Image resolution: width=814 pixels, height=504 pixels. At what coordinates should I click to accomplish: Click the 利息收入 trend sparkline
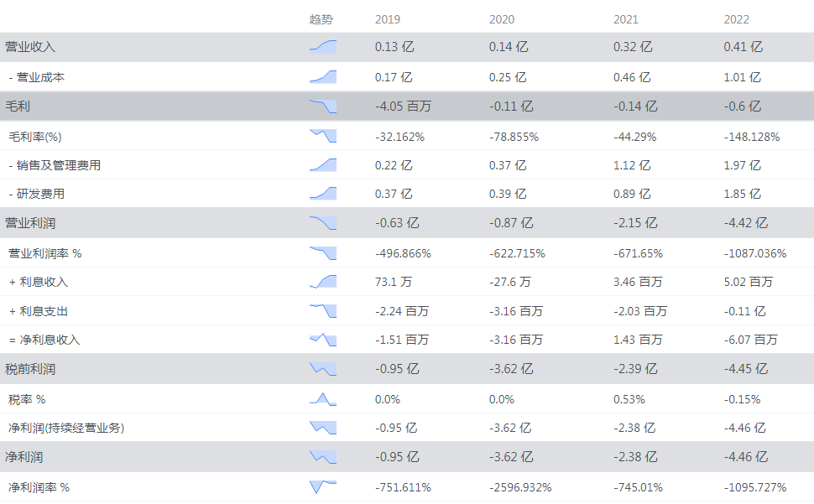point(323,282)
